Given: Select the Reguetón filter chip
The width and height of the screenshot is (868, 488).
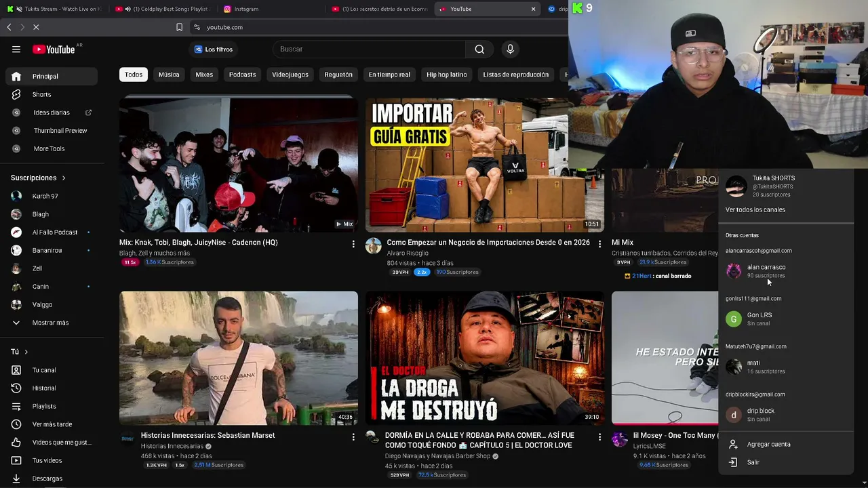Looking at the screenshot, I should point(338,75).
